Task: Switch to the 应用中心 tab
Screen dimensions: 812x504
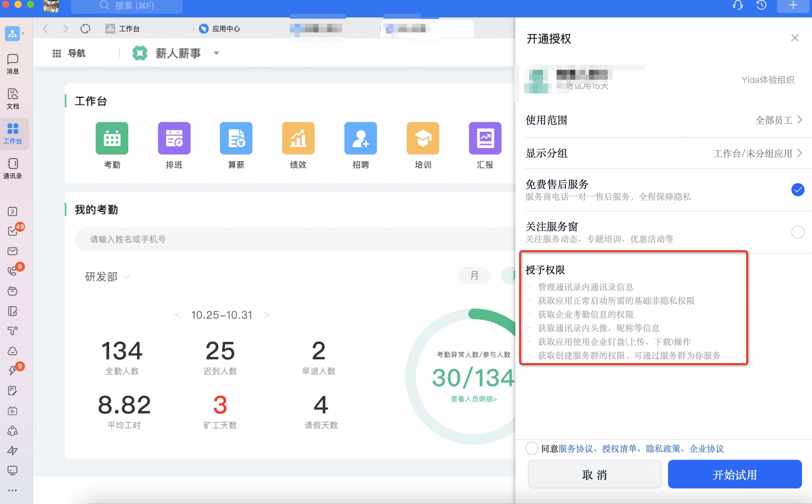Action: point(220,29)
